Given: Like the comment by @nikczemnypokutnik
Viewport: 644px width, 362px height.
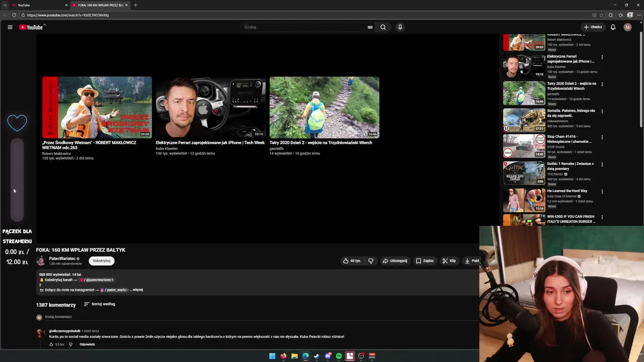Looking at the screenshot, I should click(x=51, y=344).
